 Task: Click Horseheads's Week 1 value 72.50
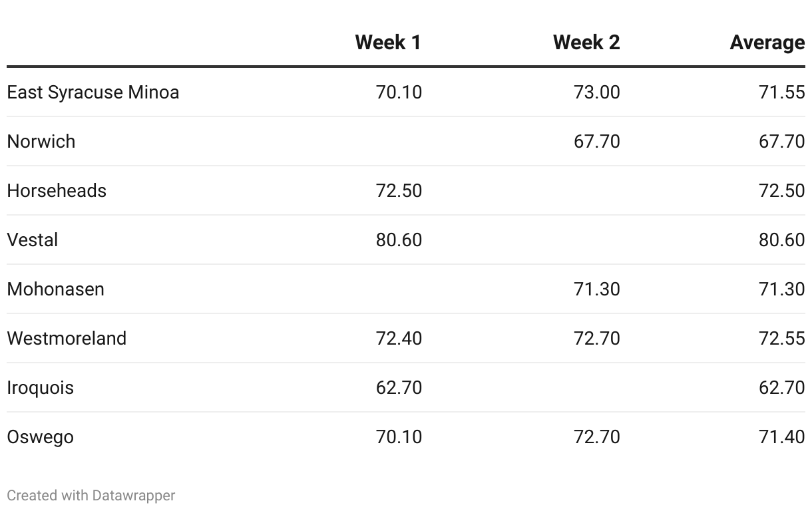pos(399,190)
